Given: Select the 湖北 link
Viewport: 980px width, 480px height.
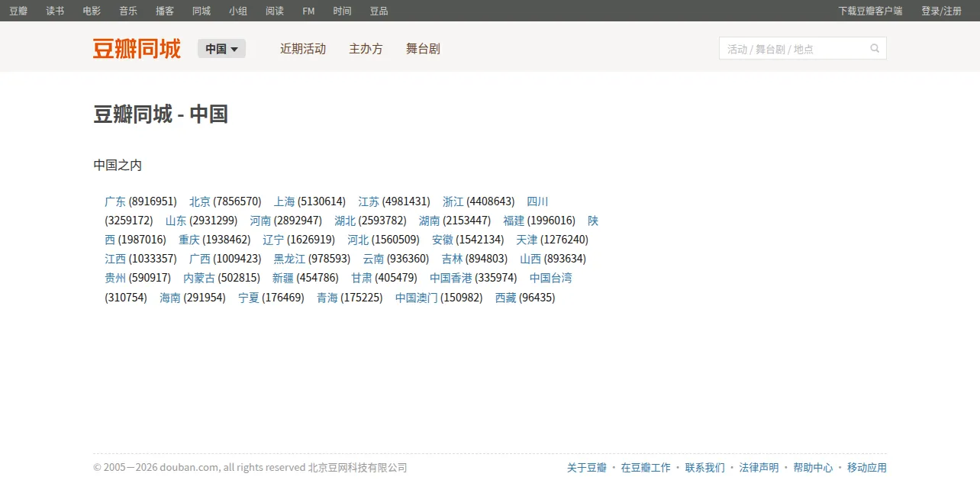Looking at the screenshot, I should (x=345, y=221).
